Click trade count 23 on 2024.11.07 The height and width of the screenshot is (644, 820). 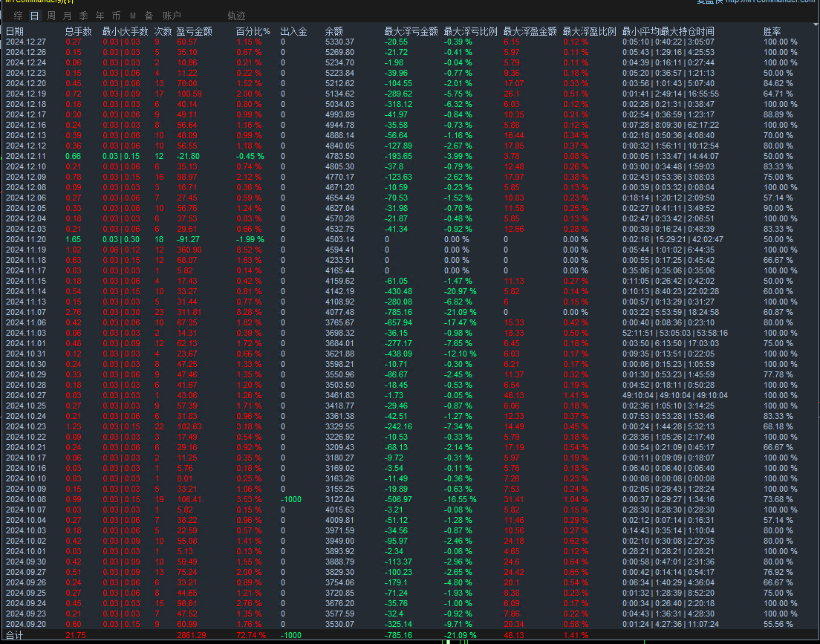[159, 312]
